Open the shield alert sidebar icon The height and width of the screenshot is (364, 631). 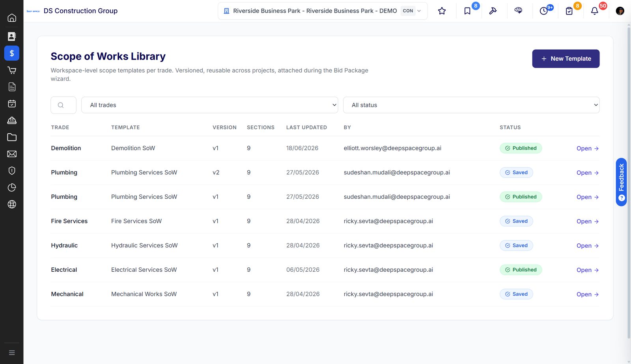click(12, 171)
